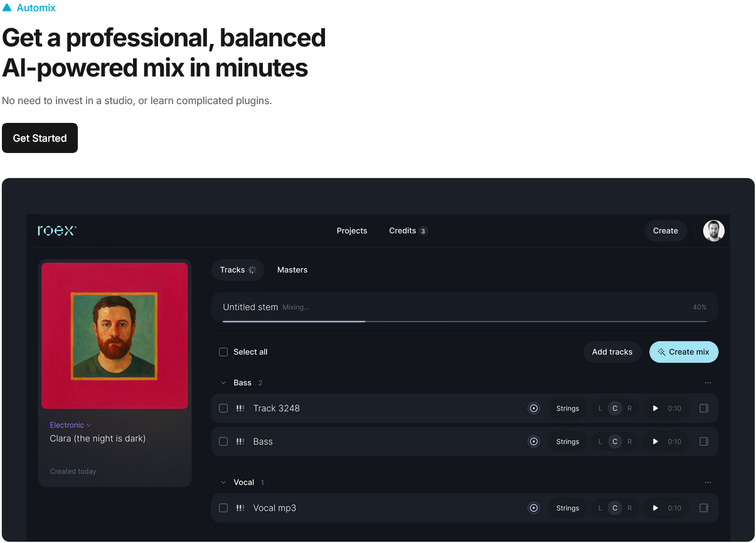Switch to the Masters tab
Screen dimensions: 756x543
[x=292, y=270]
